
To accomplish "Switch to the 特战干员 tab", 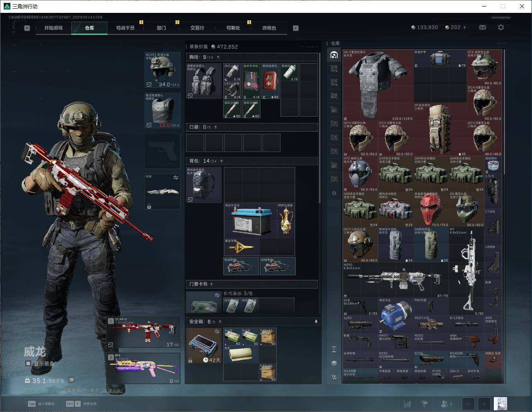I will [x=125, y=28].
